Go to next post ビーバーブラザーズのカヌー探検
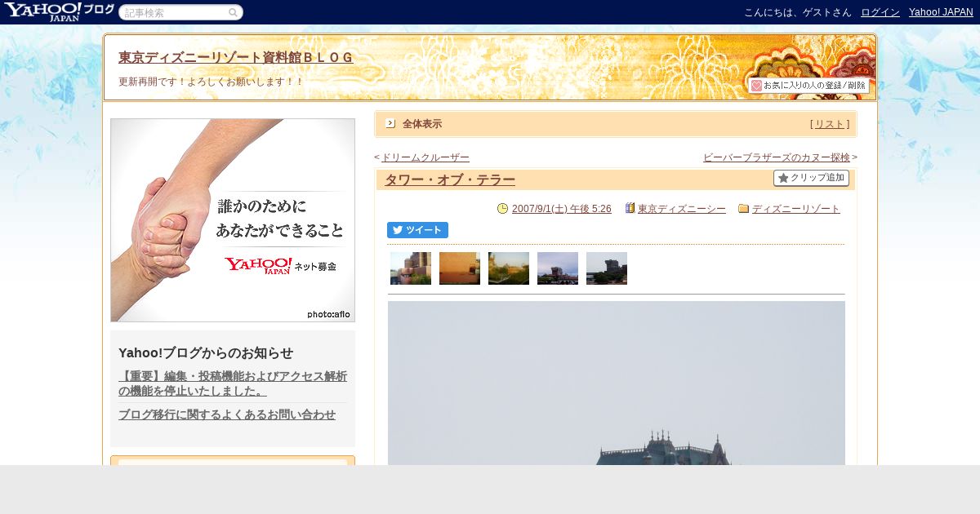The width and height of the screenshot is (980, 514). click(x=777, y=157)
